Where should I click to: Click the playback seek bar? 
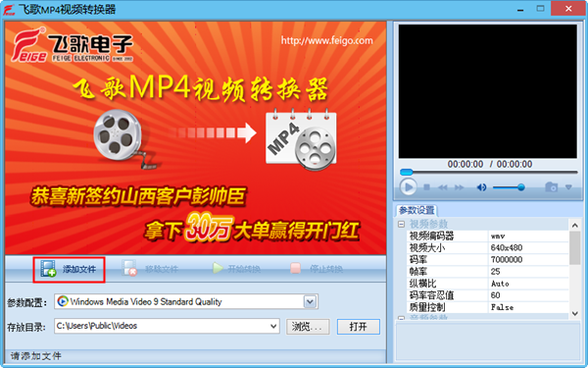click(x=489, y=173)
